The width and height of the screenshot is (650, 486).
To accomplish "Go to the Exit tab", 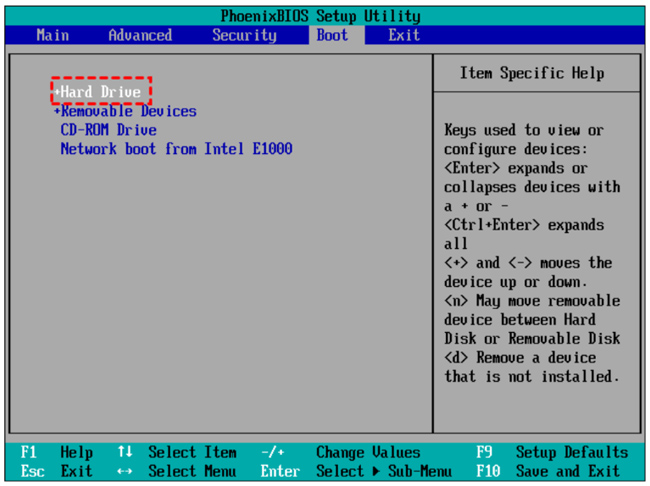I will [x=404, y=35].
